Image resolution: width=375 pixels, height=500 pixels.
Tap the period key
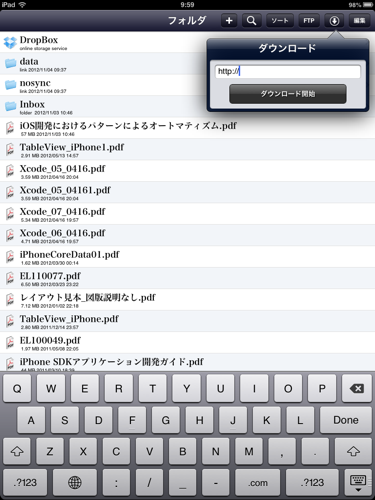(x=315, y=451)
